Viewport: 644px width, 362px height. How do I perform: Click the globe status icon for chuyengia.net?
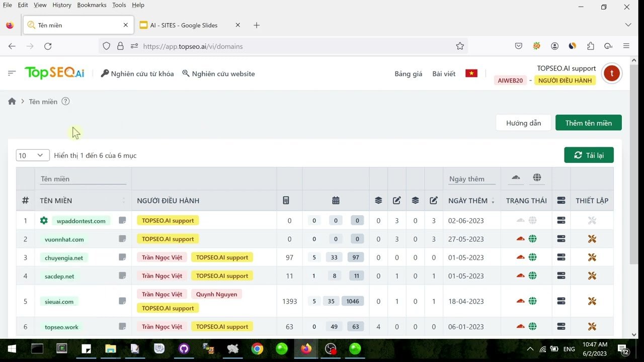[533, 257]
